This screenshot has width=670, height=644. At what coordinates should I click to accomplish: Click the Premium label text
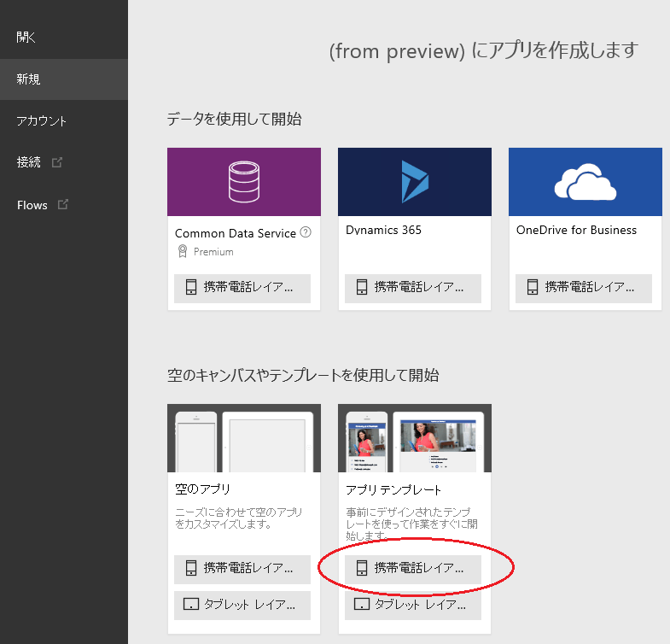click(213, 252)
